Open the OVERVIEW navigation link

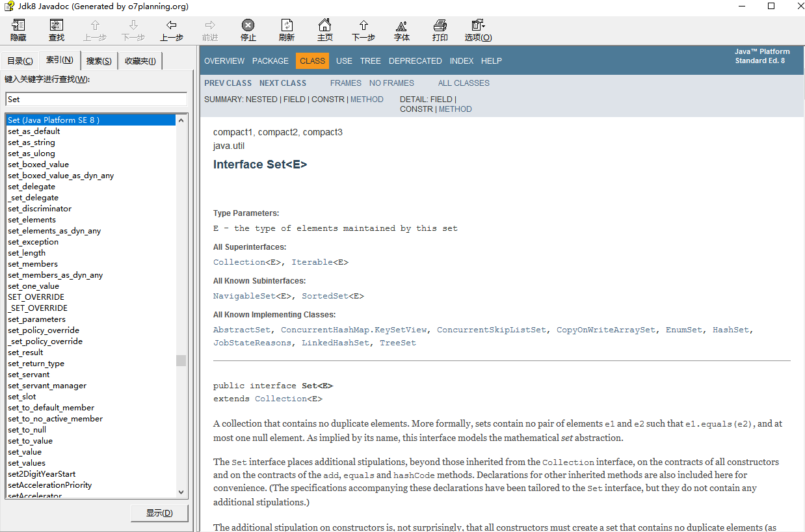(224, 60)
